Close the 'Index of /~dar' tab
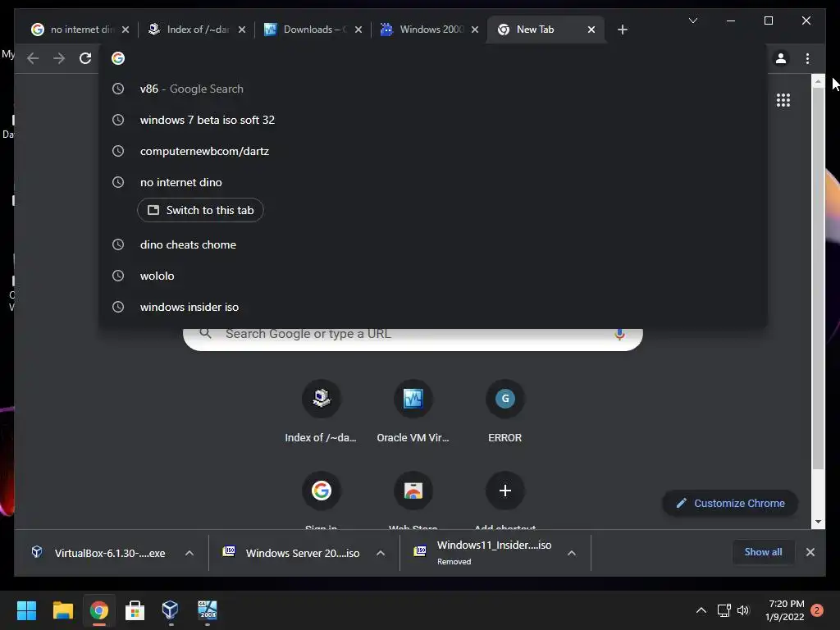840x630 pixels. [x=242, y=30]
